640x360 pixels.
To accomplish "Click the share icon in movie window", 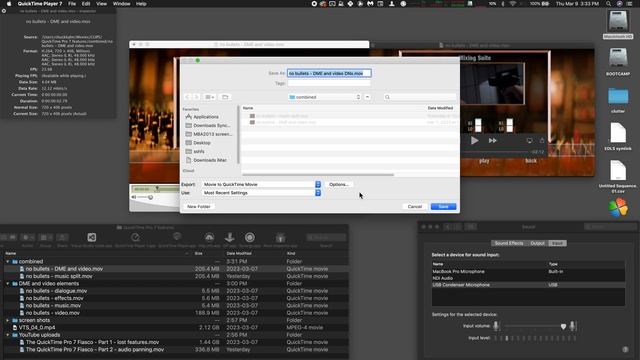I will coord(542,140).
